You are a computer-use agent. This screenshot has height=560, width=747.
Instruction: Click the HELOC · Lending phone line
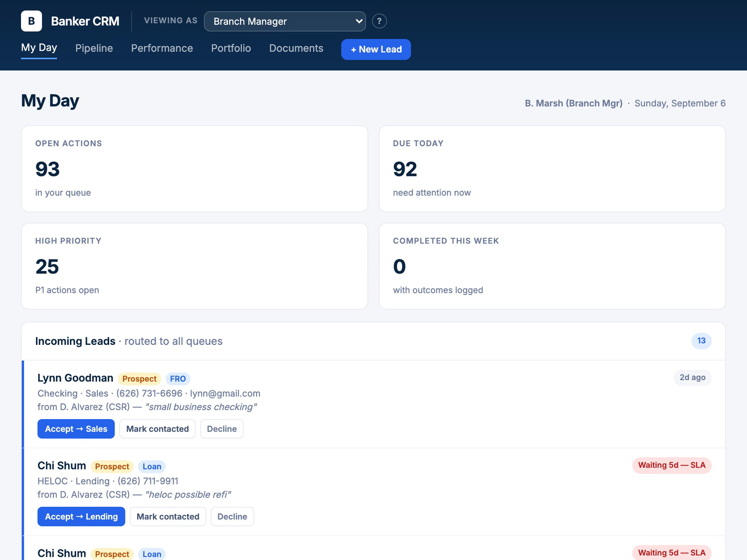click(108, 481)
